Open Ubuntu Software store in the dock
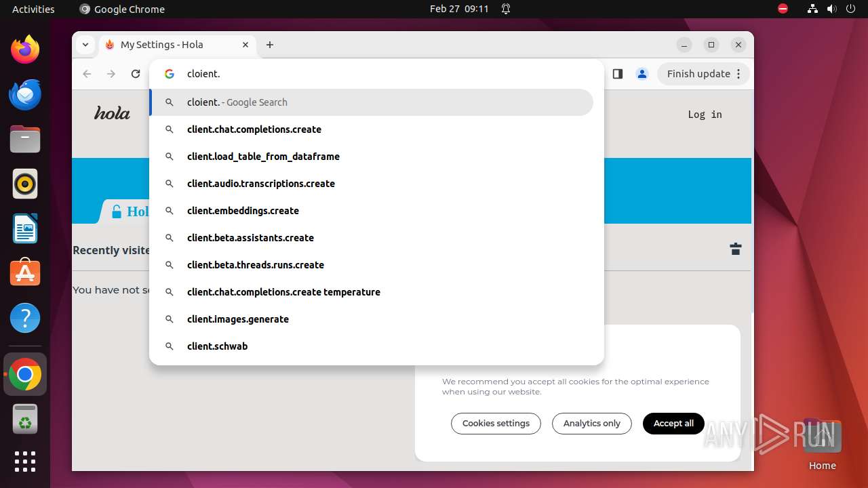Image resolution: width=868 pixels, height=488 pixels. 25,273
